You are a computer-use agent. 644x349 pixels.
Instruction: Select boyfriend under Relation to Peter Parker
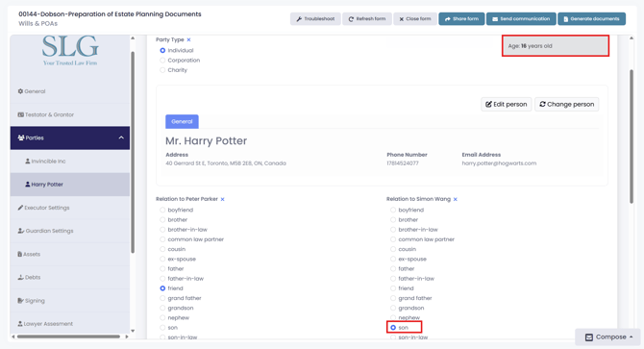point(162,210)
